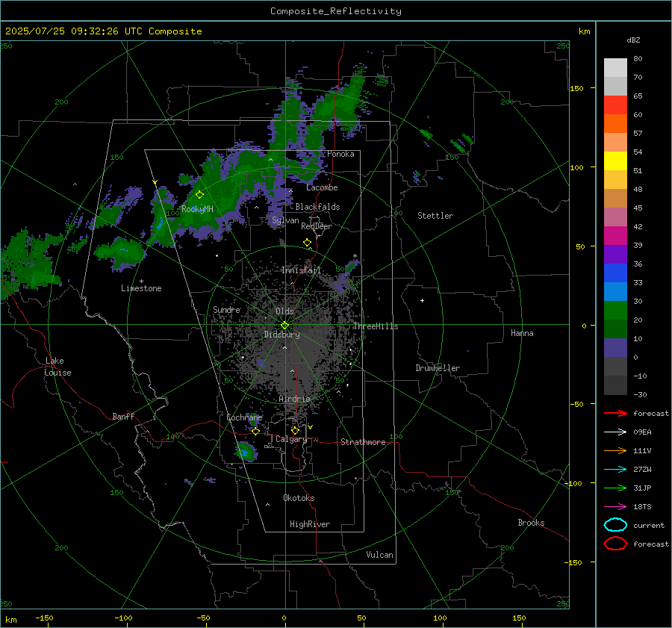Click the magenta 18TS arrow legend icon

615,507
